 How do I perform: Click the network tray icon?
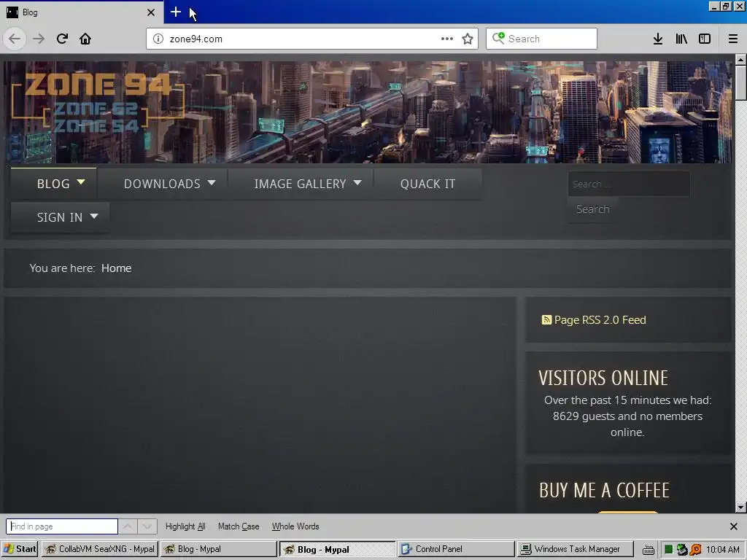682,550
